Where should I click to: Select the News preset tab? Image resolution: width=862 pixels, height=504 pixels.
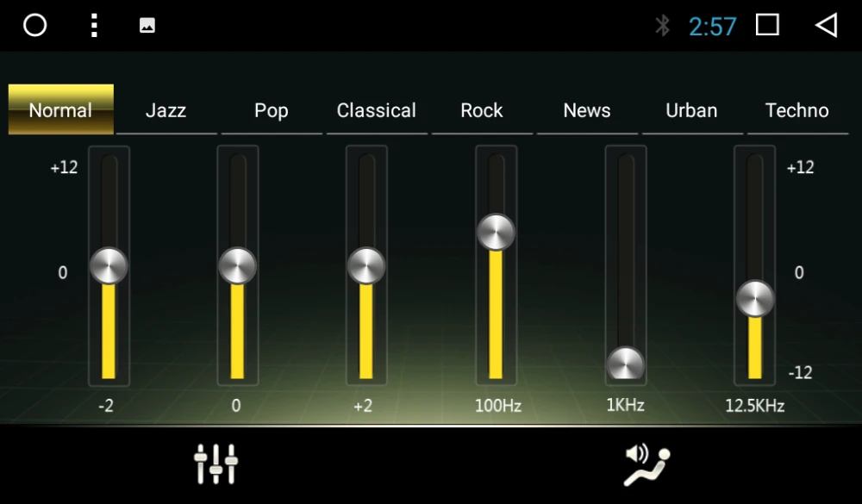[x=587, y=110]
